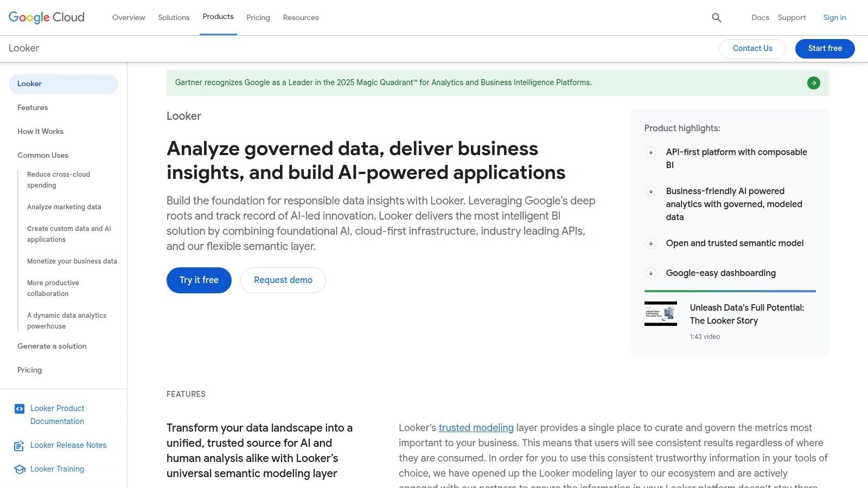Expand the Open and trusted semantic model item
868x488 pixels.
(651, 243)
